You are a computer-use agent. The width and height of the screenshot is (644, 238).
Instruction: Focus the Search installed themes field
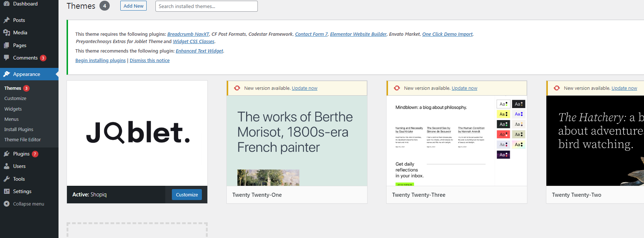coord(207,6)
